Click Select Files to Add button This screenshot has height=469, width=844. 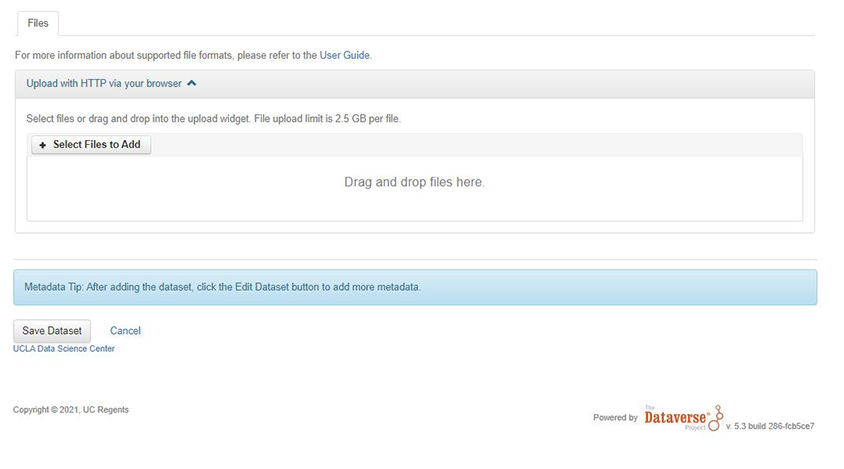coord(91,144)
